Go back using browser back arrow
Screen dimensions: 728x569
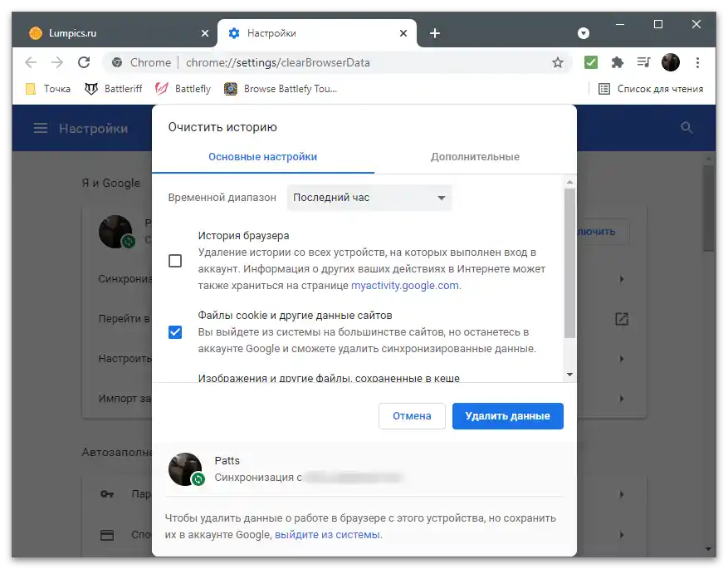pos(31,62)
